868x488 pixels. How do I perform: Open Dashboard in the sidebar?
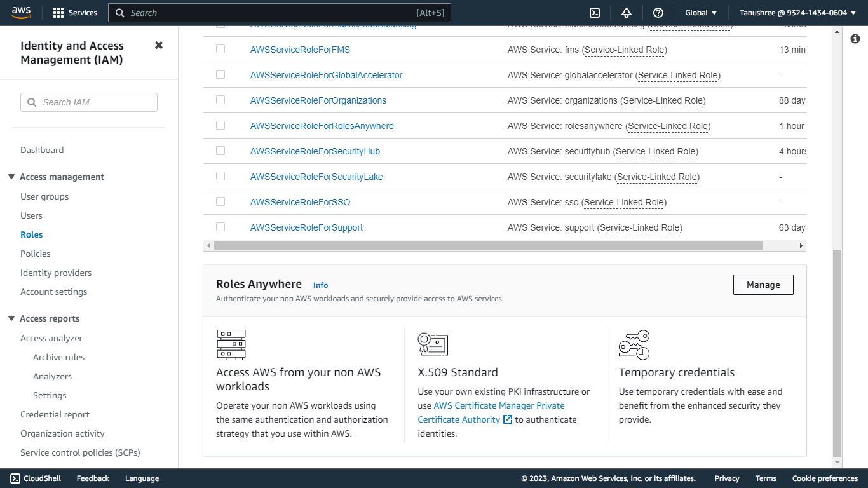(42, 150)
